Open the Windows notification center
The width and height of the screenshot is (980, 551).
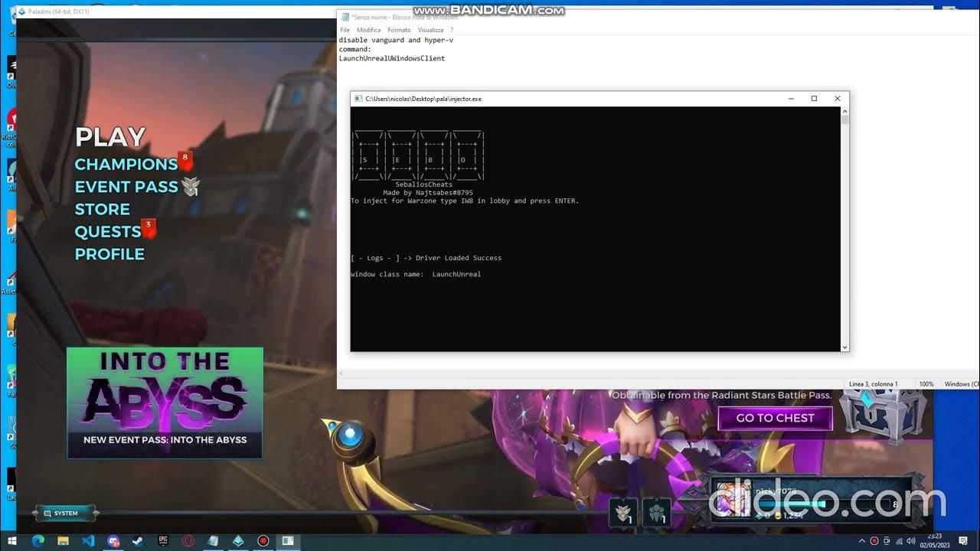(x=963, y=541)
